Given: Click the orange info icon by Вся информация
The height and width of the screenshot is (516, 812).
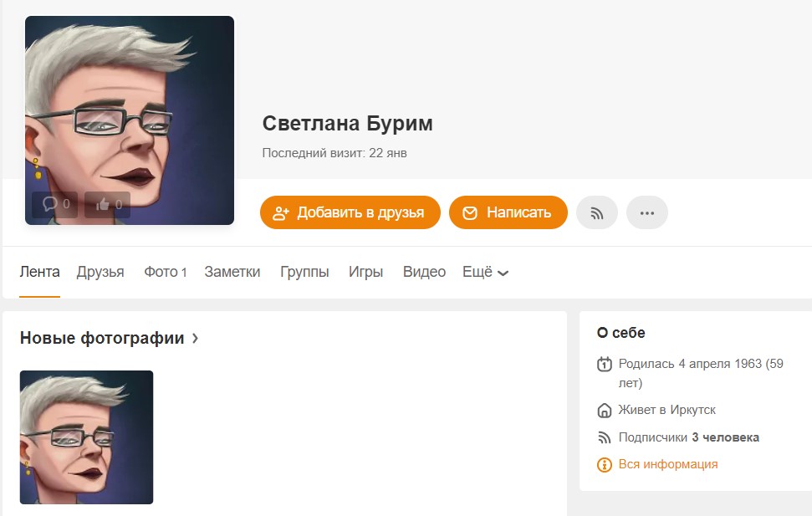Looking at the screenshot, I should coord(605,465).
